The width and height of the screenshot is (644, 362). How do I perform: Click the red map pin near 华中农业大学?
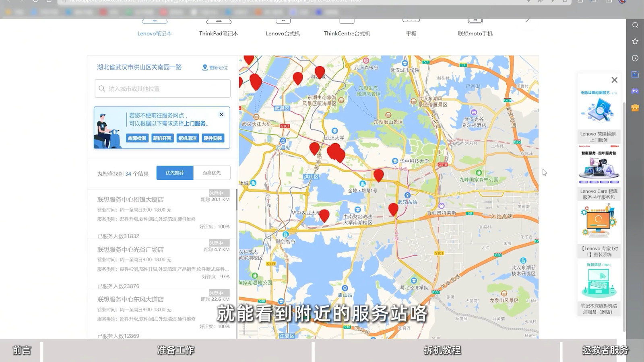pyautogui.click(x=324, y=216)
